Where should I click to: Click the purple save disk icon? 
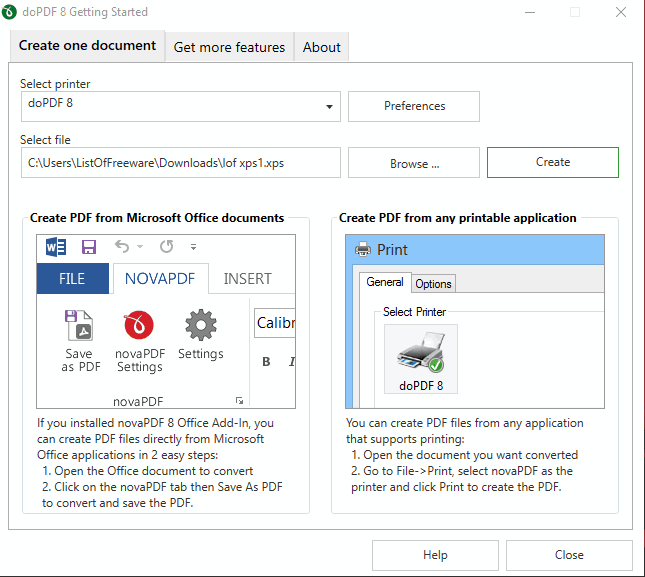point(89,247)
